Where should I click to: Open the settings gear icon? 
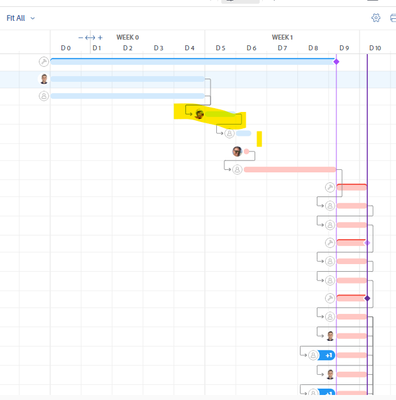coord(376,18)
